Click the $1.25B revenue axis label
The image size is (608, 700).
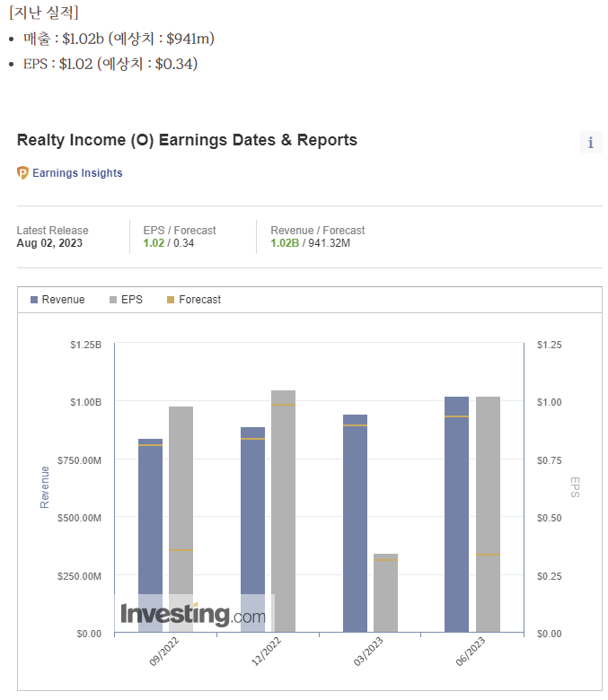click(86, 345)
